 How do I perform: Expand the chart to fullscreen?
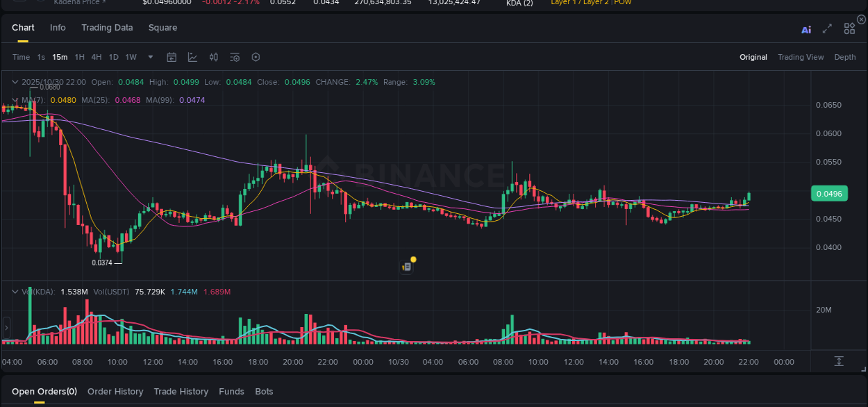(827, 29)
